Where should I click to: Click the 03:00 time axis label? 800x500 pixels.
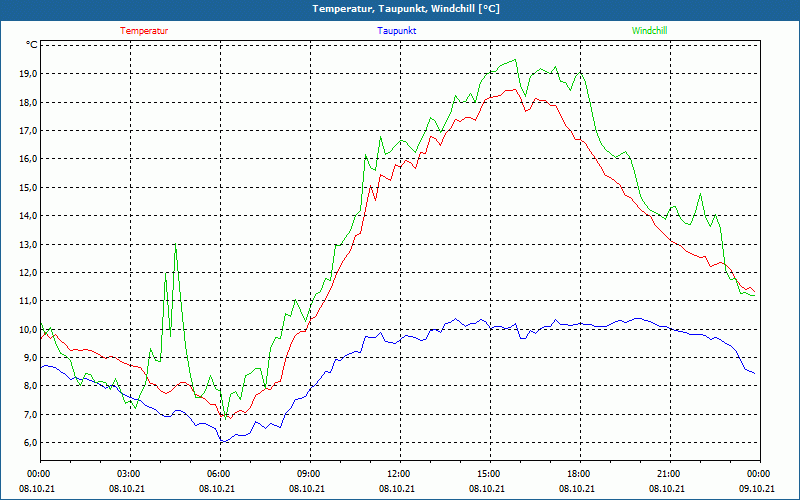(x=130, y=474)
